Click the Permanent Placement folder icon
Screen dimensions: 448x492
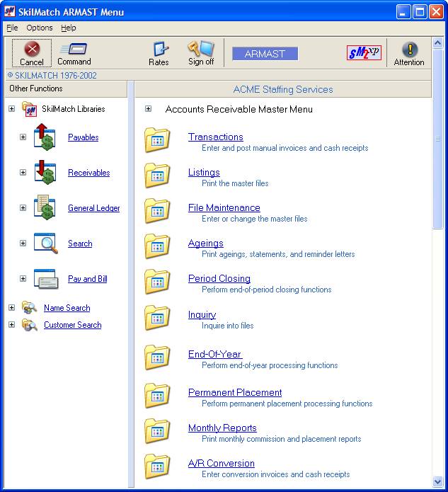coord(157,396)
